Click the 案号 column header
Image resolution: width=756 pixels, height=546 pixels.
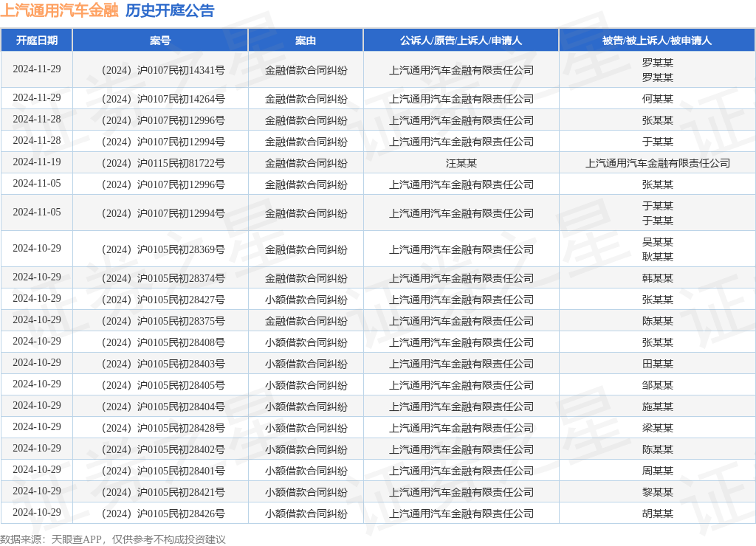pyautogui.click(x=160, y=41)
